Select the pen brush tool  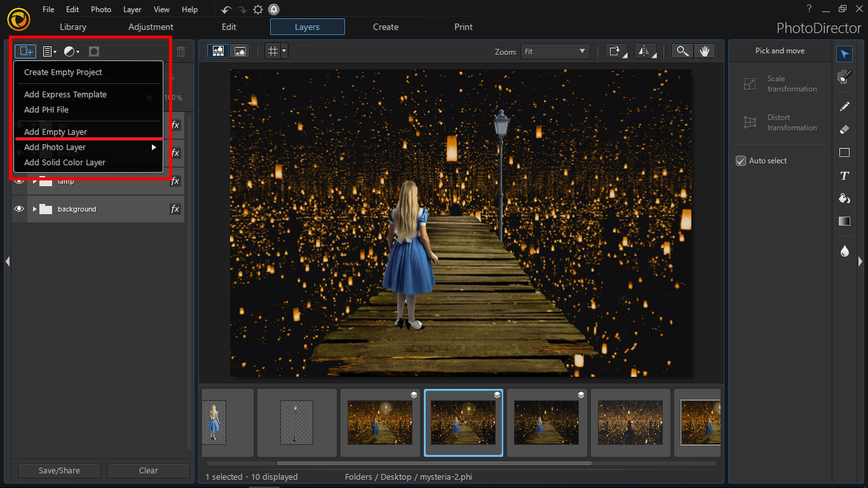pyautogui.click(x=844, y=106)
